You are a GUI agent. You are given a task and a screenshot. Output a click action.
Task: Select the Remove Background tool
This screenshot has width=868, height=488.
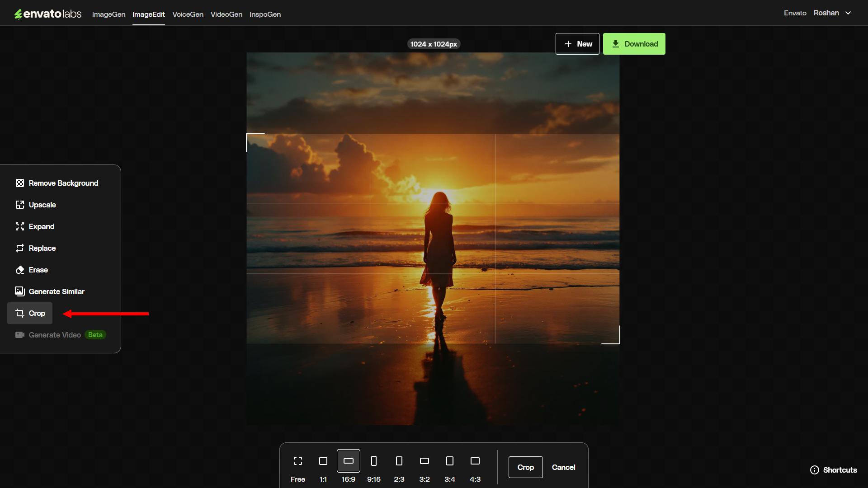pos(57,183)
